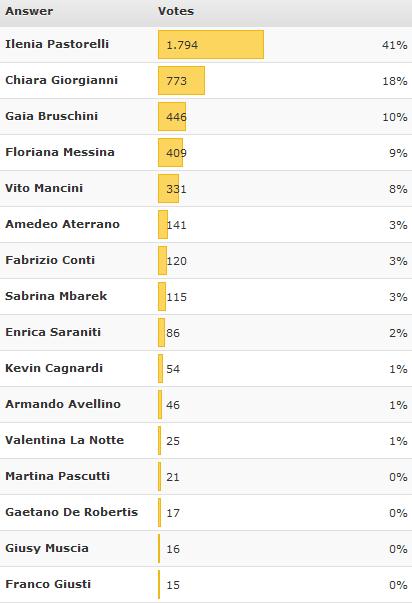Select the Franco Giusti answer
Screen dimensions: 412x603
[48, 584]
